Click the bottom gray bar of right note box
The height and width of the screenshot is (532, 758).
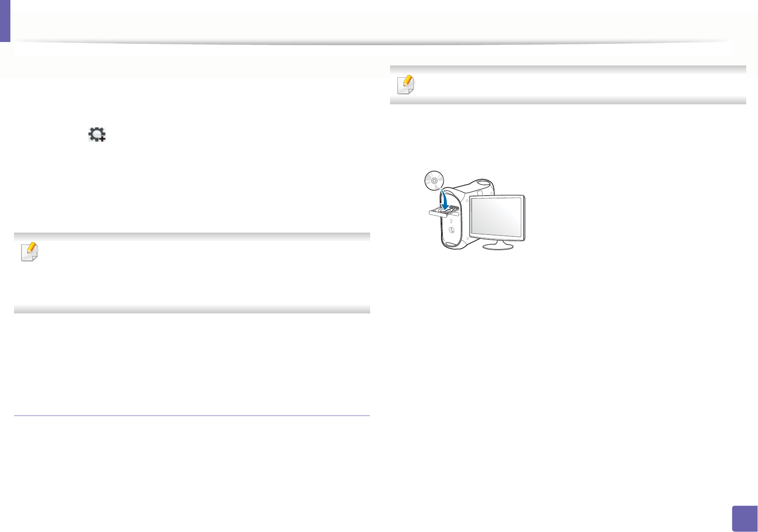tap(568, 100)
